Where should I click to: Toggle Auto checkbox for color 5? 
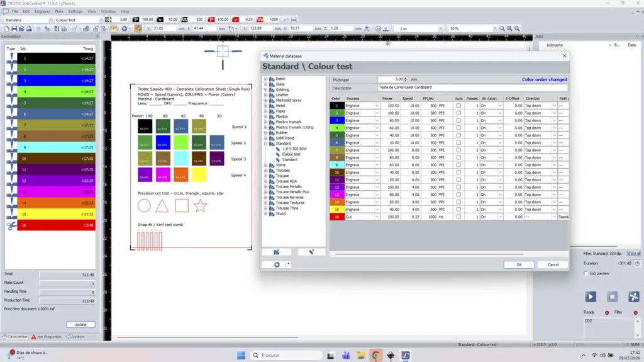pyautogui.click(x=458, y=135)
